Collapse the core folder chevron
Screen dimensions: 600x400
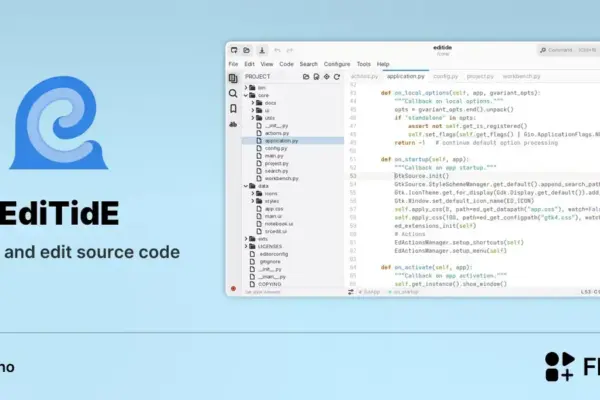(x=246, y=95)
